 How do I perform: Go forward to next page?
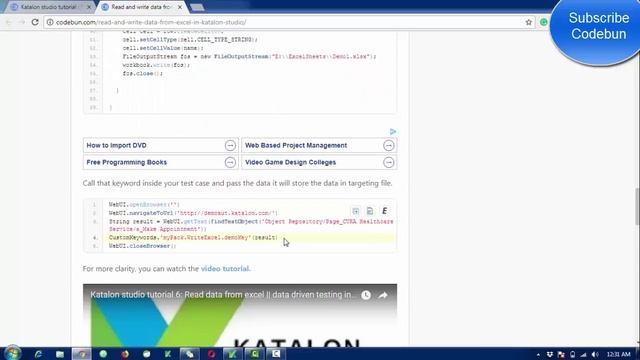(x=22, y=22)
